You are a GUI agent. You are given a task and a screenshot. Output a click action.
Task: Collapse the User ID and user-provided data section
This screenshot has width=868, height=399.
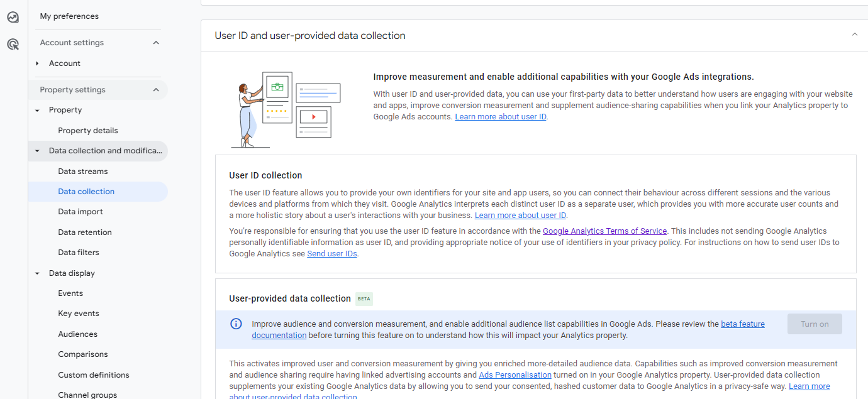[x=854, y=35]
